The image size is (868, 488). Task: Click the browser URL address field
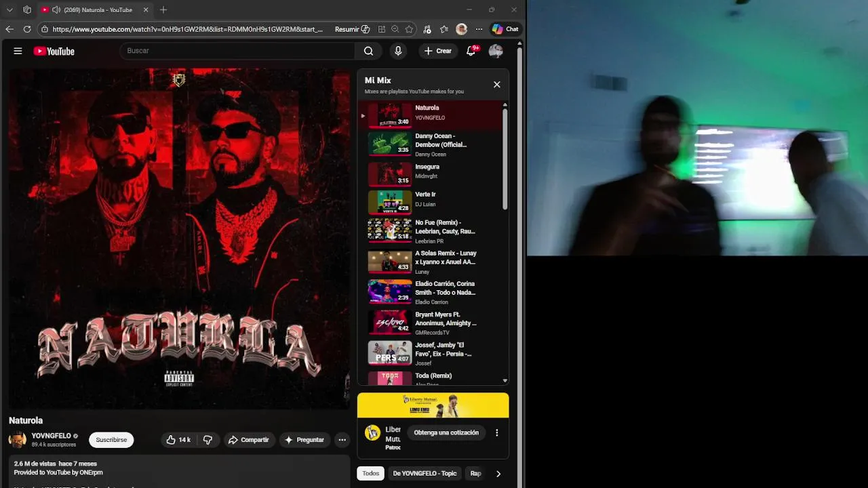coord(188,29)
